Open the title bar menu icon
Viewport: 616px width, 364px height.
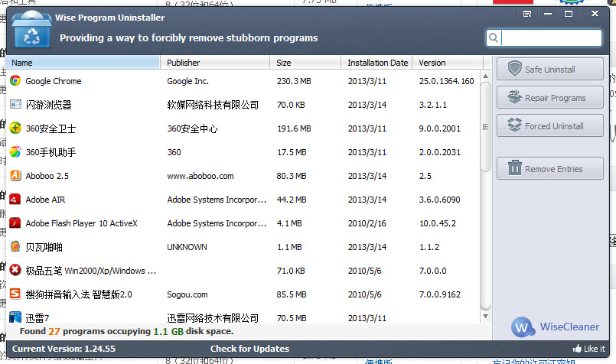click(x=527, y=14)
